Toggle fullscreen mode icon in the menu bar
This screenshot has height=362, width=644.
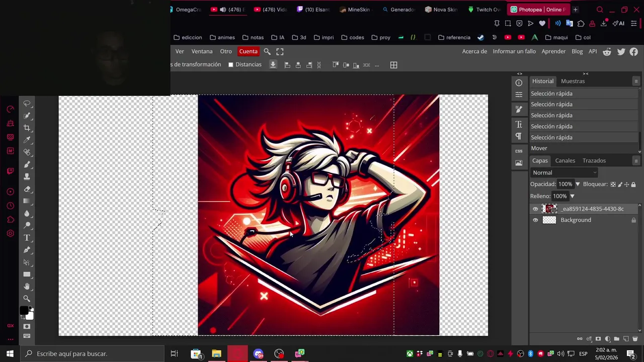[x=280, y=51]
